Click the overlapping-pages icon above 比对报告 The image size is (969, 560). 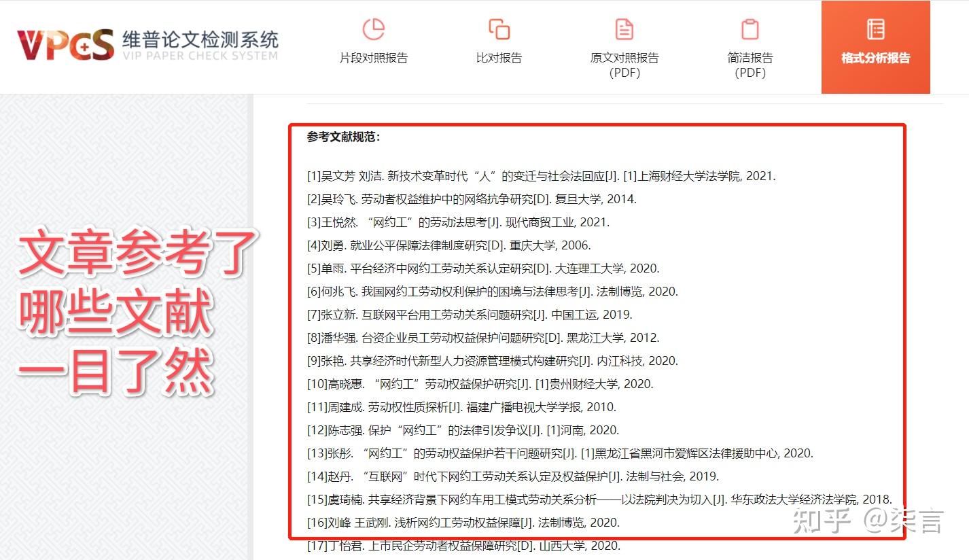(499, 30)
